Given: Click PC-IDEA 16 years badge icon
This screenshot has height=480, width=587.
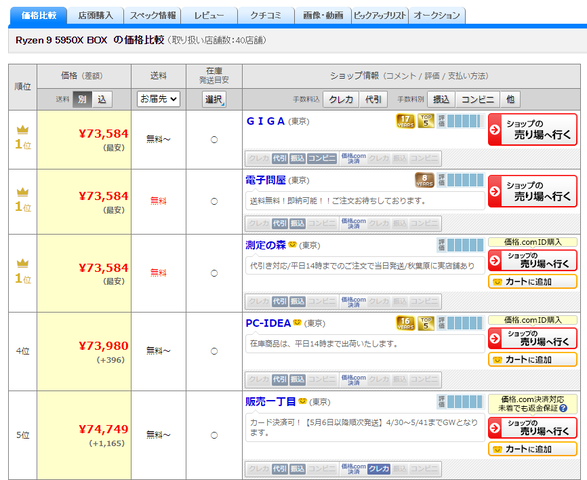Looking at the screenshot, I should coord(405,323).
